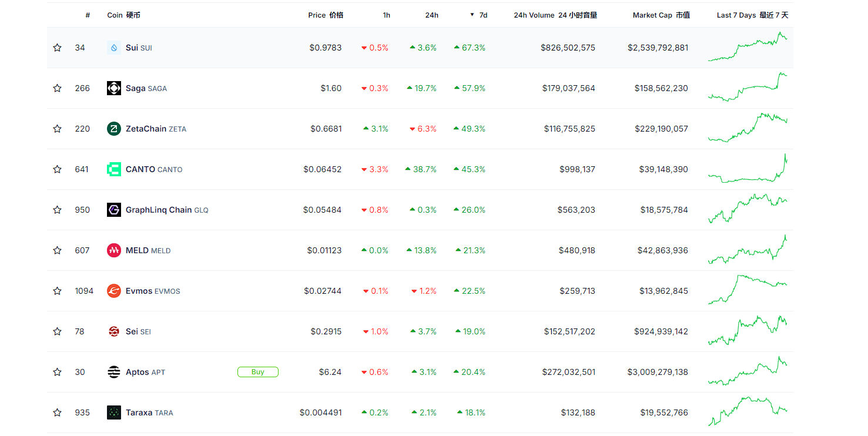
Task: Click the Aptos coin logo icon
Action: pyautogui.click(x=113, y=371)
